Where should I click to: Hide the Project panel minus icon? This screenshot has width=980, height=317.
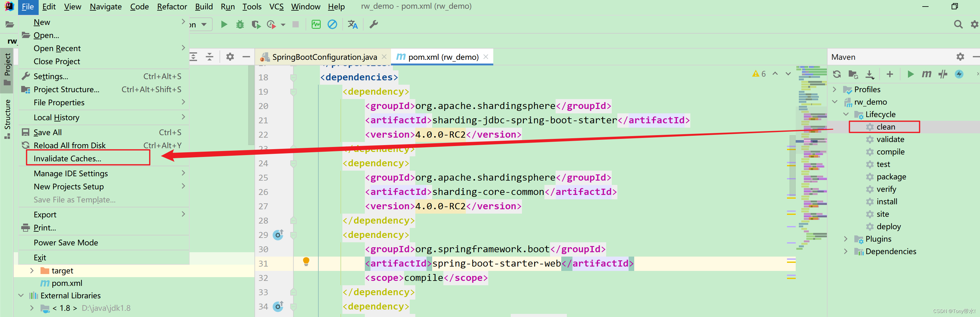[246, 57]
